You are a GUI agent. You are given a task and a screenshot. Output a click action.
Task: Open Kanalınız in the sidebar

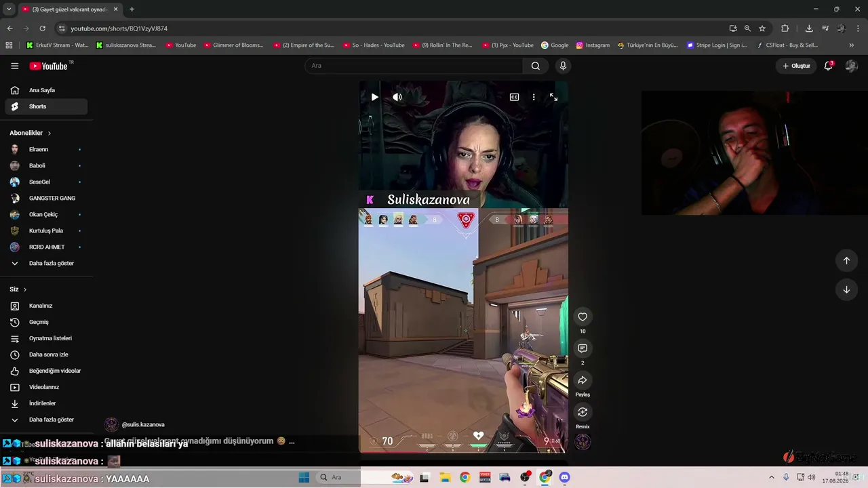[46, 306]
